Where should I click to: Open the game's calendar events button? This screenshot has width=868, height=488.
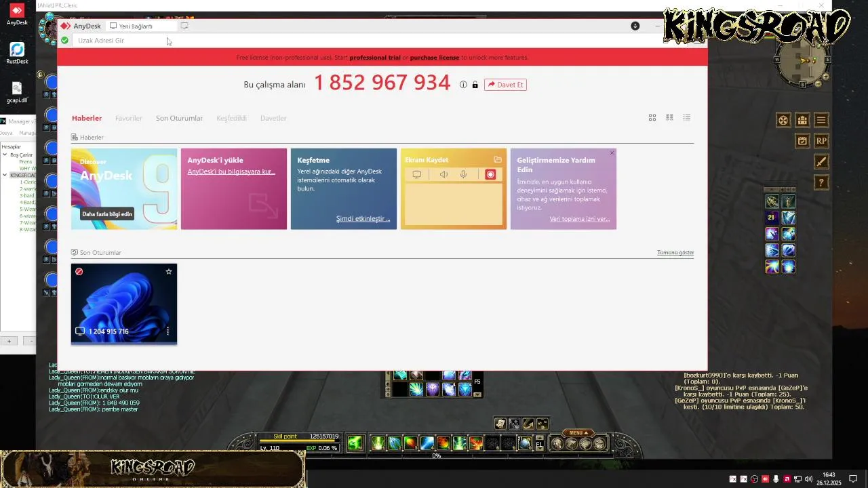pos(802,141)
